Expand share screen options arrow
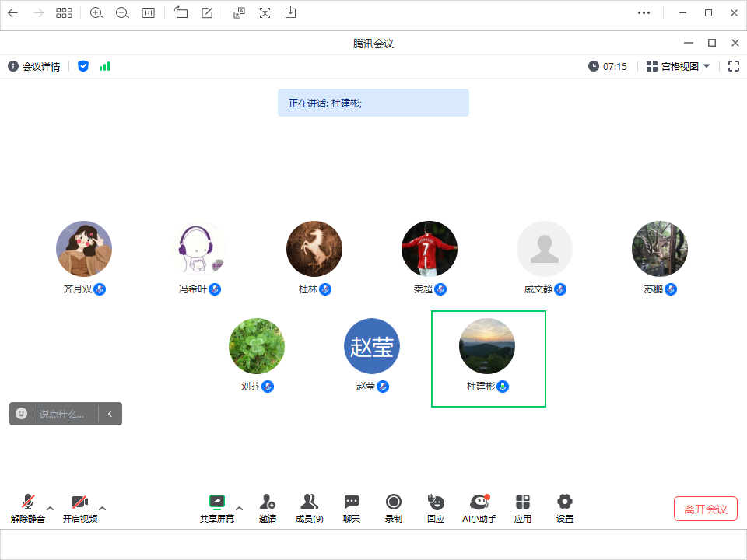The height and width of the screenshot is (560, 747). 239,509
